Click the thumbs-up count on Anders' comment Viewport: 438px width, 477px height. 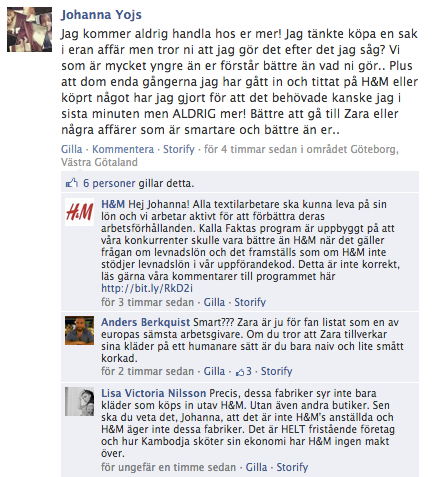pyautogui.click(x=244, y=371)
